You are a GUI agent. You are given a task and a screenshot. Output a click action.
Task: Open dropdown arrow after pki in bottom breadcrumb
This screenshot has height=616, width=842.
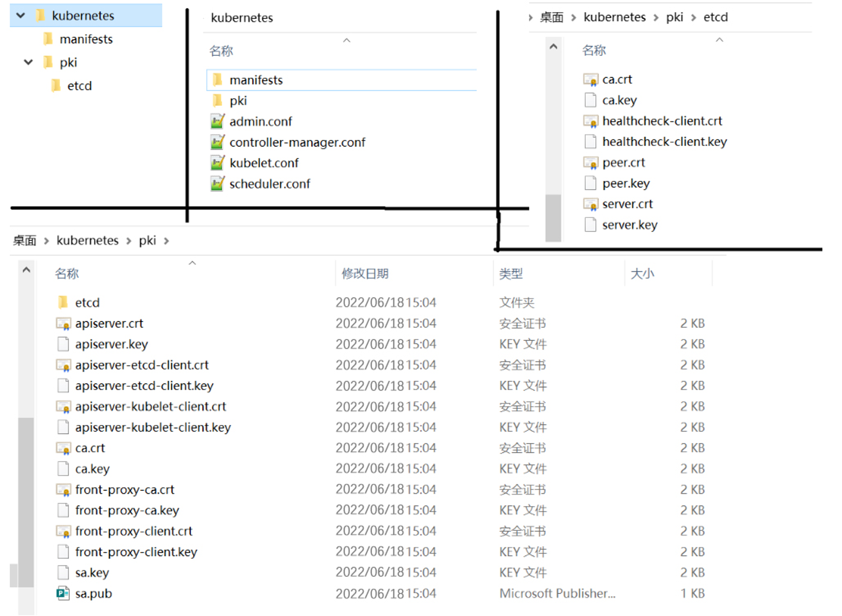pos(166,241)
